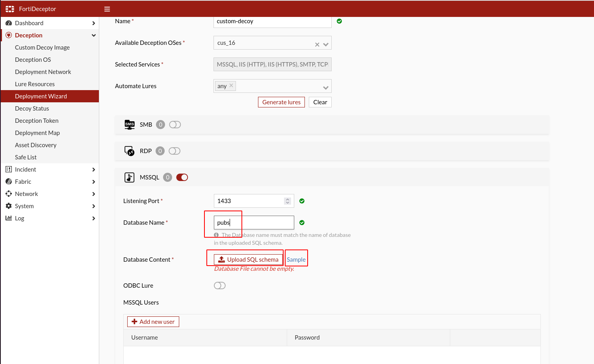Turn on the ODBC Lure toggle
Image resolution: width=594 pixels, height=364 pixels.
pyautogui.click(x=220, y=285)
